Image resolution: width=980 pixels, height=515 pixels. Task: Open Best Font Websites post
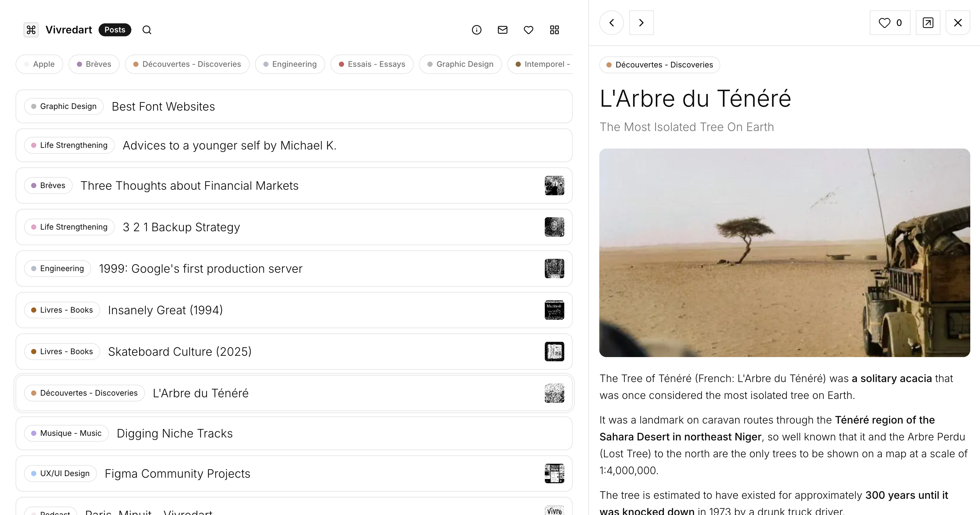[x=163, y=106]
